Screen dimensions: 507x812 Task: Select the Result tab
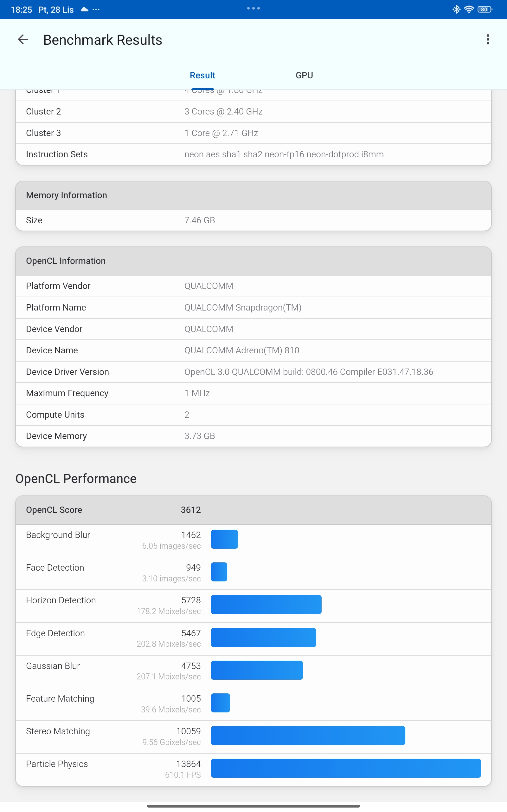tap(202, 75)
